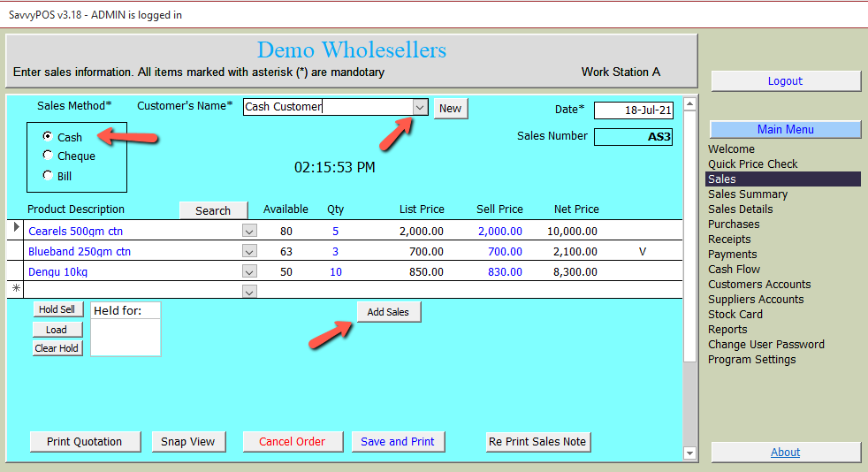Click the Date input field
The width and height of the screenshot is (868, 472).
point(633,110)
